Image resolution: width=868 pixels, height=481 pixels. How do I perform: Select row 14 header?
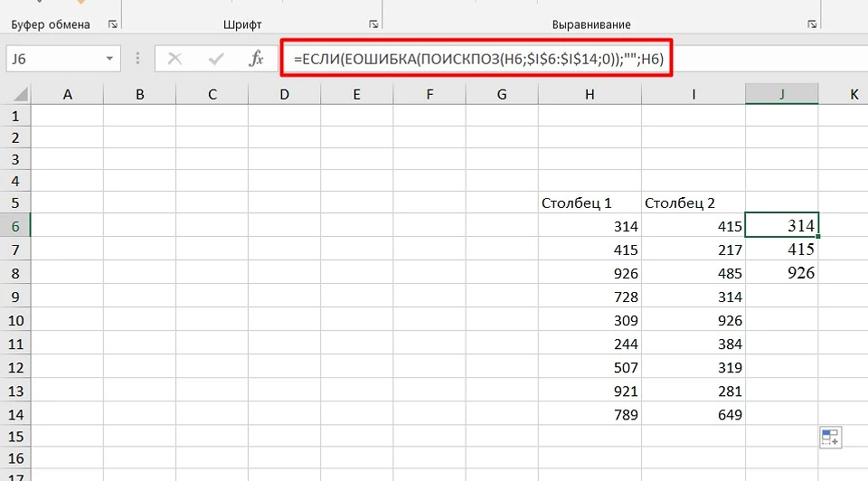point(14,414)
